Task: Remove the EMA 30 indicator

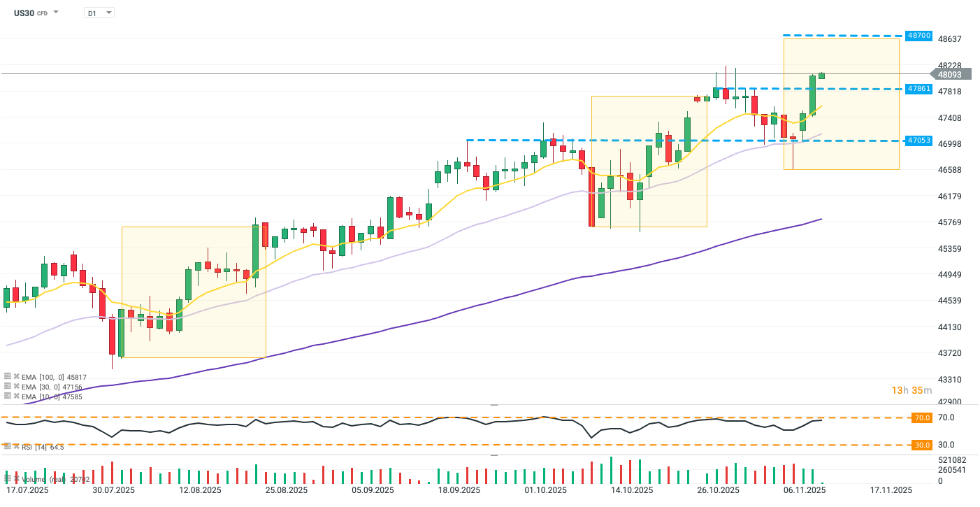Action: (x=16, y=386)
